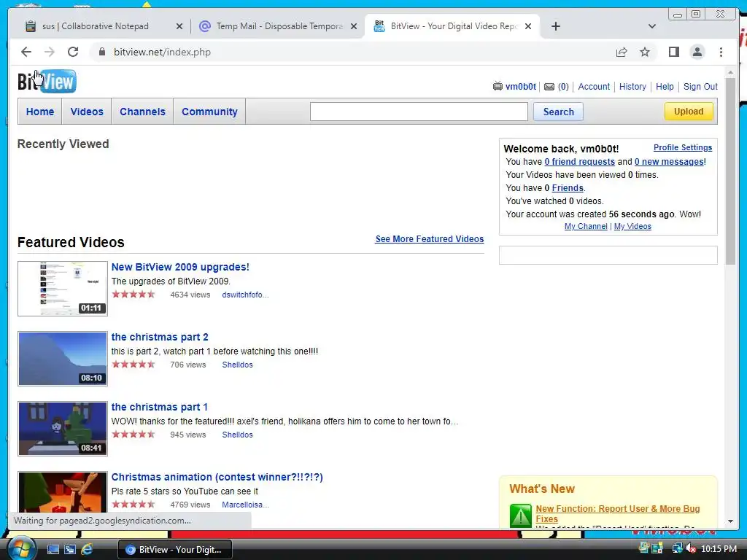Image resolution: width=747 pixels, height=560 pixels.
Task: Switch to the Temp Mail tab
Action: pos(279,26)
